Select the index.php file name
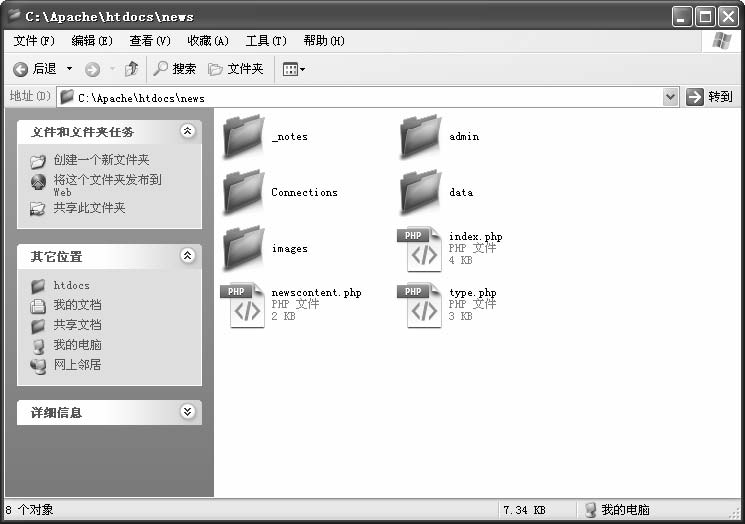Viewport: 745px width, 524px height. tap(476, 237)
